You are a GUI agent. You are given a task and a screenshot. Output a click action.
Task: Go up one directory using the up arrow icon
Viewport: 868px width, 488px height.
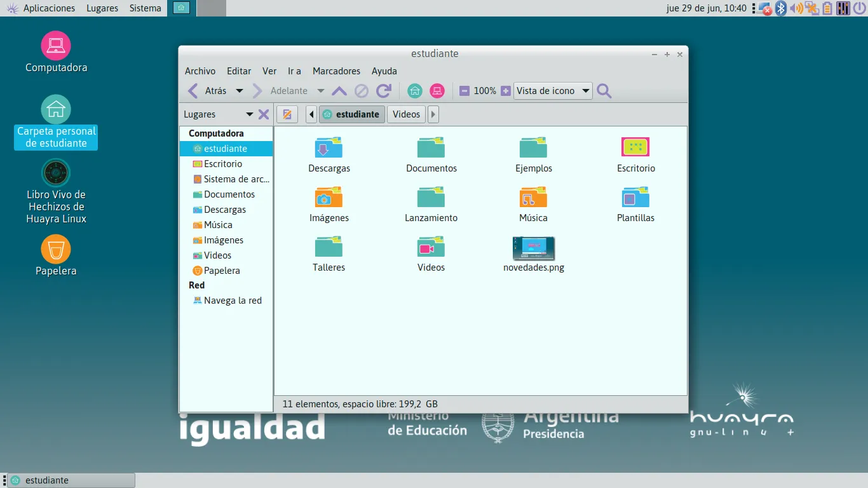click(x=339, y=90)
